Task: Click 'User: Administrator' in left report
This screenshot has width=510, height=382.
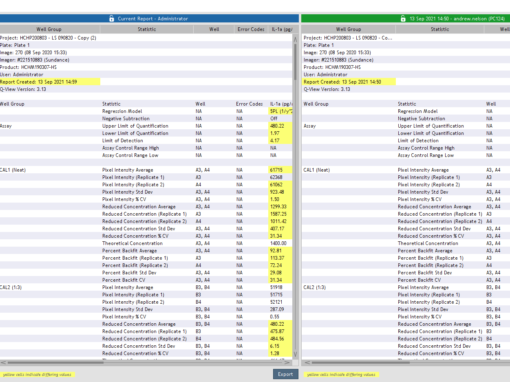Action: pyautogui.click(x=22, y=75)
